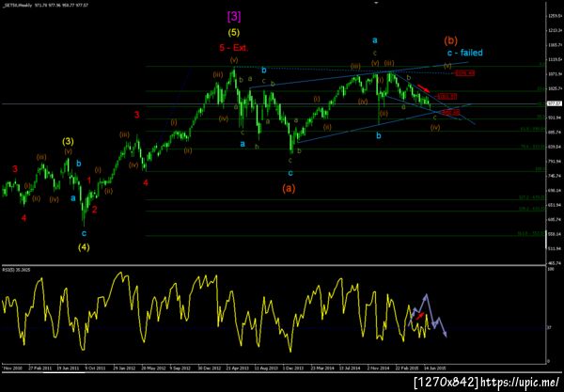Select the orange (a) wave label

(x=289, y=188)
